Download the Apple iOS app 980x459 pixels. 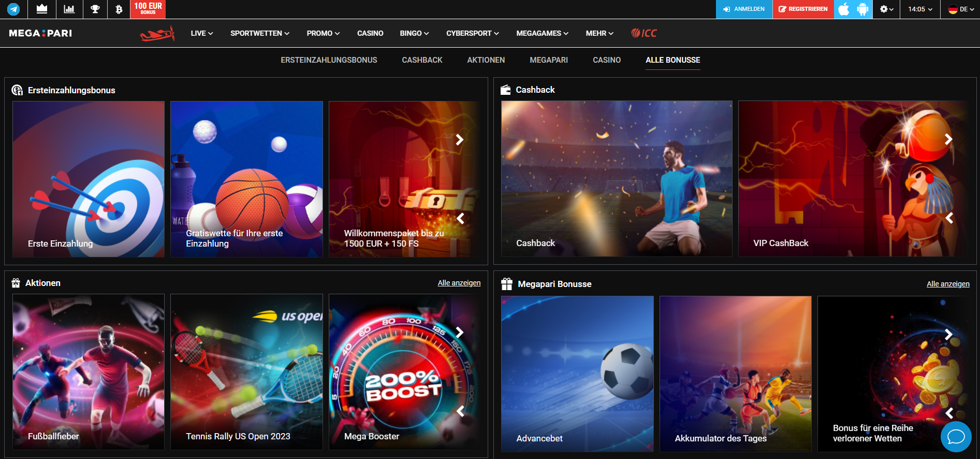[x=844, y=9]
